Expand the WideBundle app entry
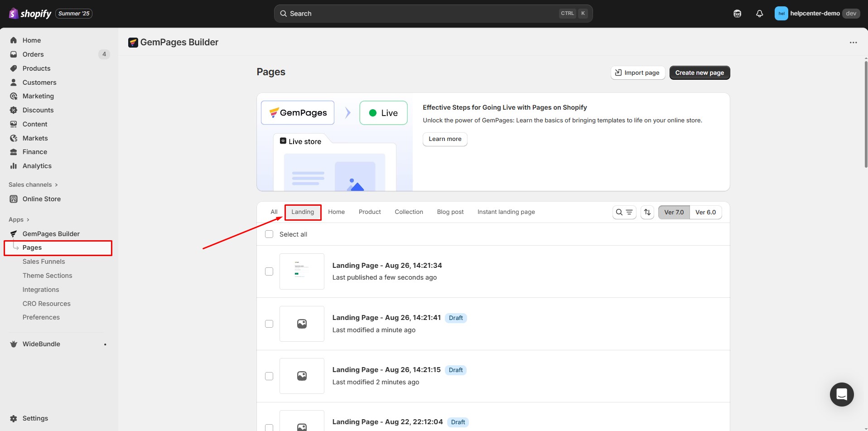The width and height of the screenshot is (868, 431). (x=105, y=344)
